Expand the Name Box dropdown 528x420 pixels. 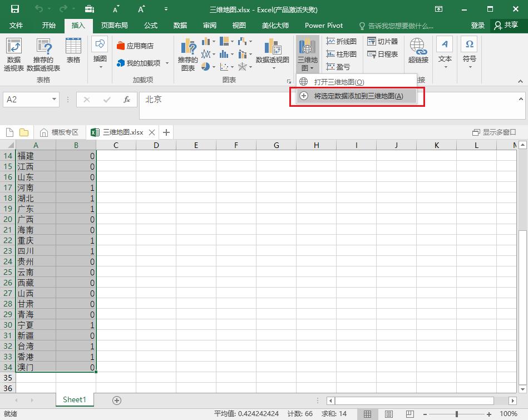(54, 100)
